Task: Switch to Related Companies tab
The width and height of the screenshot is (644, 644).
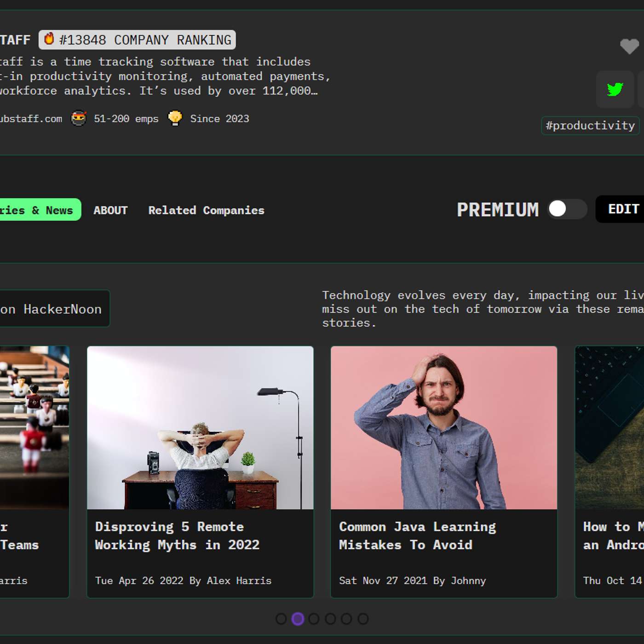Action: pyautogui.click(x=206, y=210)
